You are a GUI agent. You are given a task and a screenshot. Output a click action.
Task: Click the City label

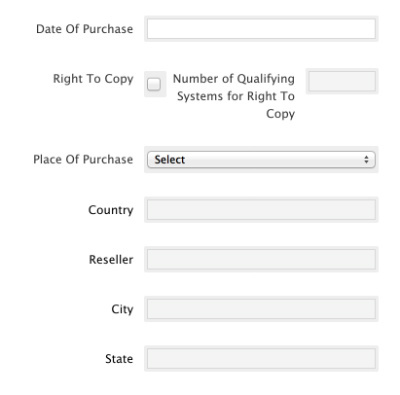pos(122,309)
